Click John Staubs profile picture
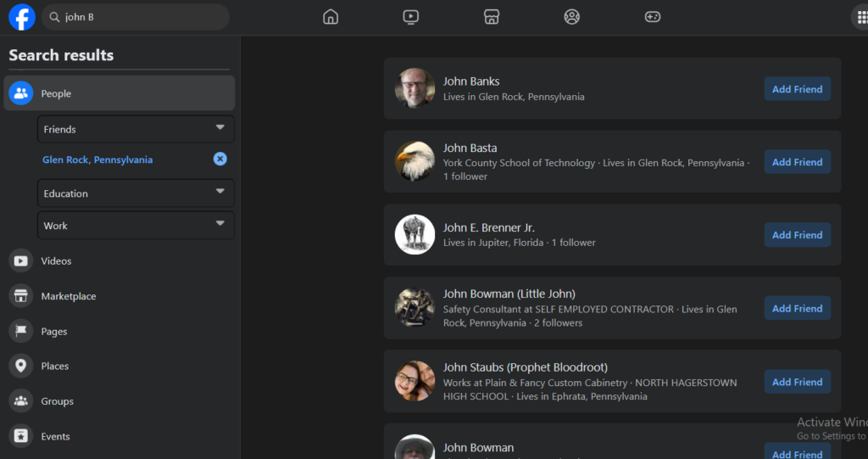The height and width of the screenshot is (459, 868). 415,382
